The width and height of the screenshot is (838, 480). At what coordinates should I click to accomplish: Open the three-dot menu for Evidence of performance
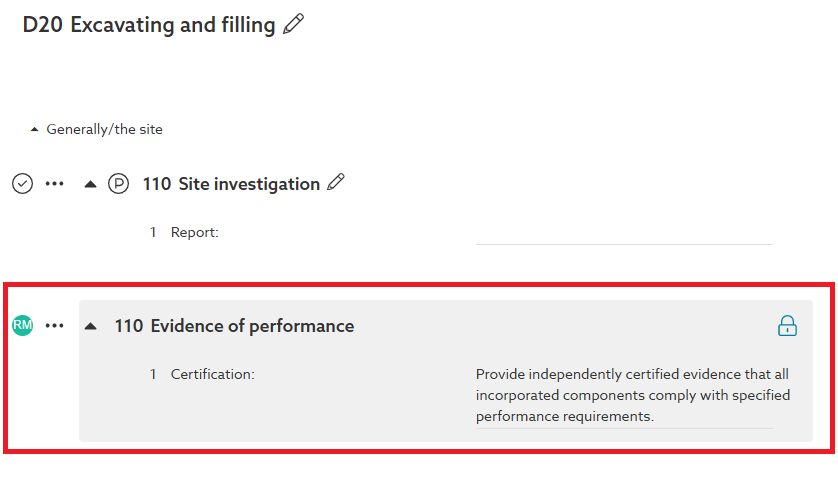55,326
